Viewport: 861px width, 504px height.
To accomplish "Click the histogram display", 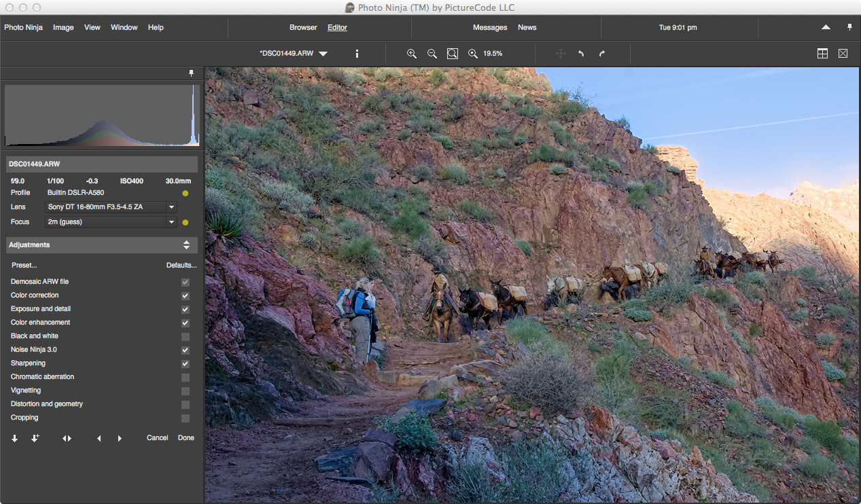I will 102,115.
